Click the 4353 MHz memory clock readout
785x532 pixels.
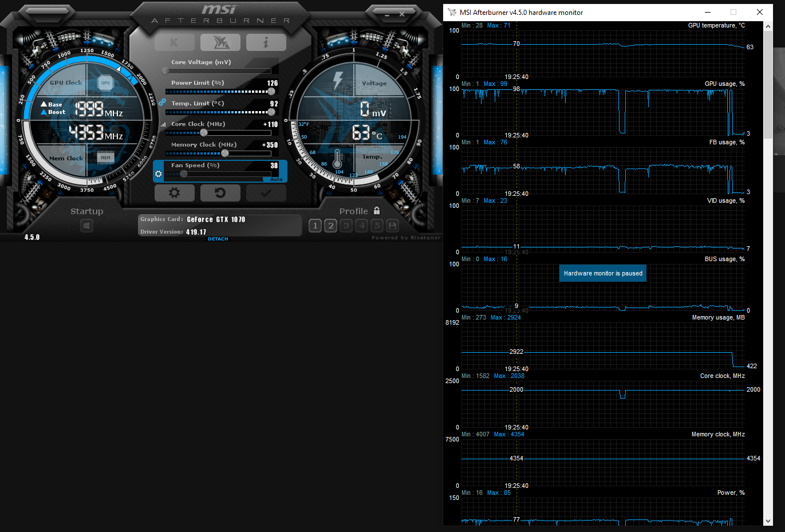(96, 132)
